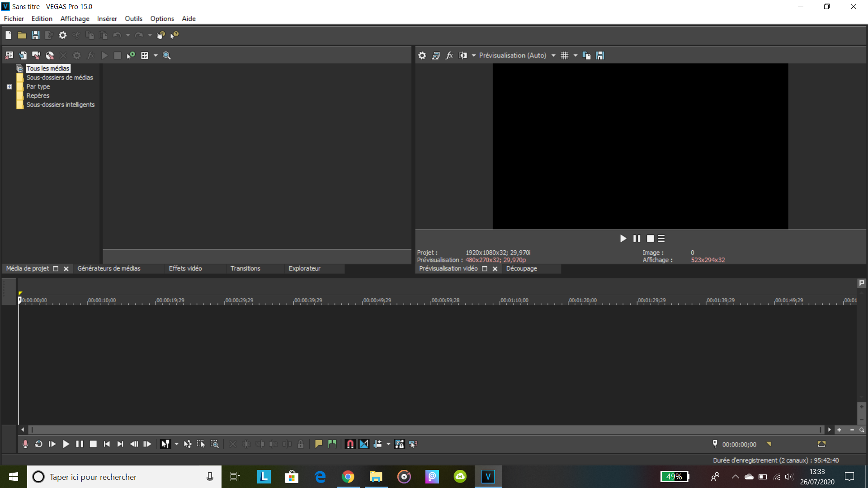Select the normal edit tool

(165, 444)
